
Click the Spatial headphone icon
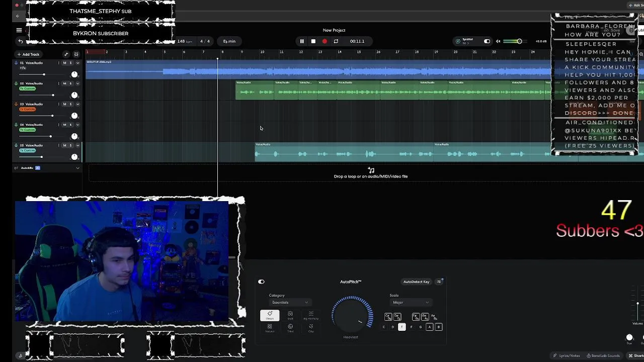(458, 41)
